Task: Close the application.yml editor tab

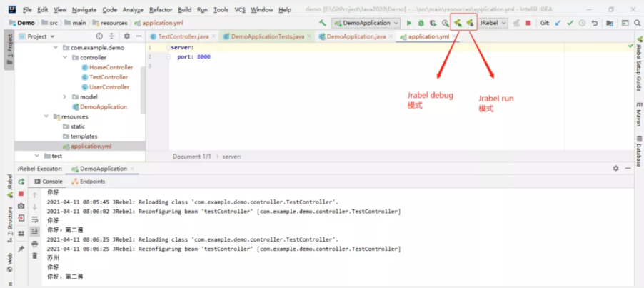Action: pyautogui.click(x=454, y=36)
